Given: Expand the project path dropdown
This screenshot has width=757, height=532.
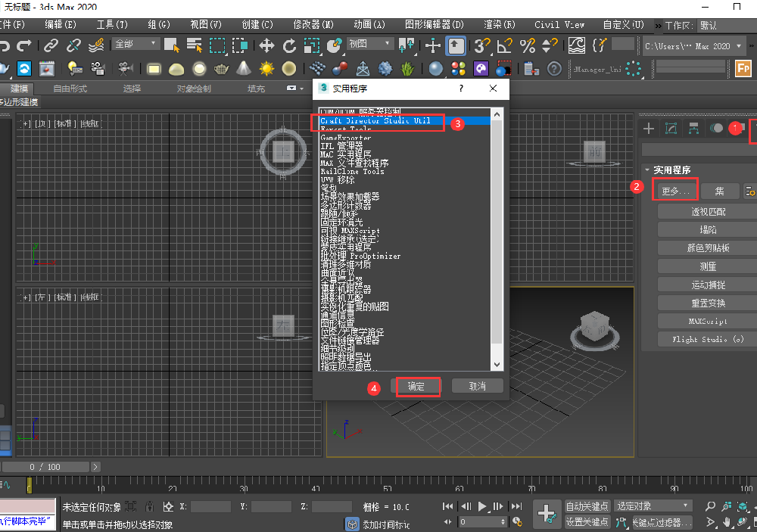Looking at the screenshot, I should [739, 46].
